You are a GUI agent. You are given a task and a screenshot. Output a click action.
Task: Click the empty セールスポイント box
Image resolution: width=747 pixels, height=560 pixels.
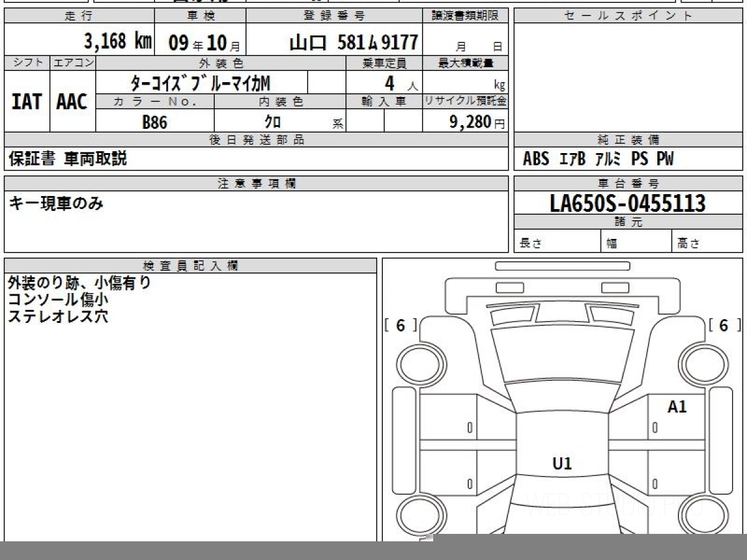click(627, 78)
